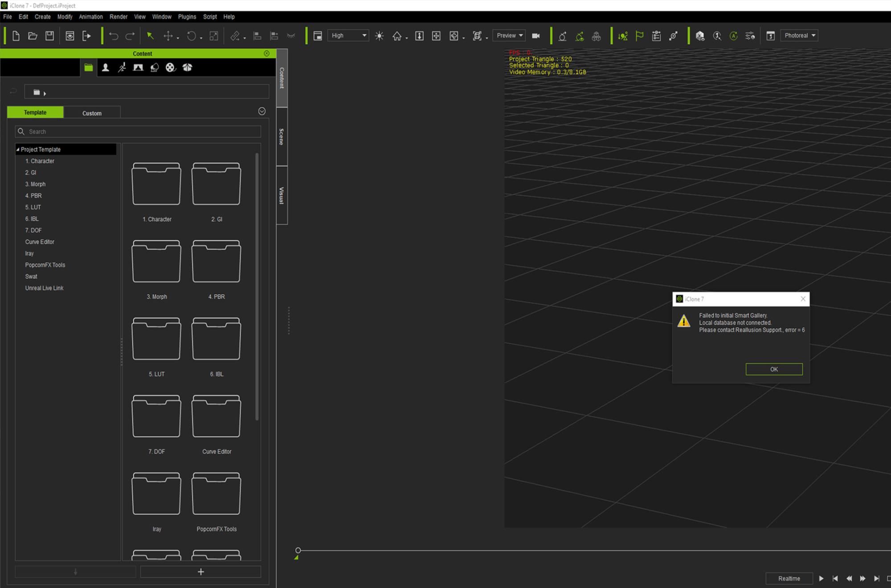Open the '2. GI' folder thumbnail
This screenshot has height=588, width=891.
point(216,184)
